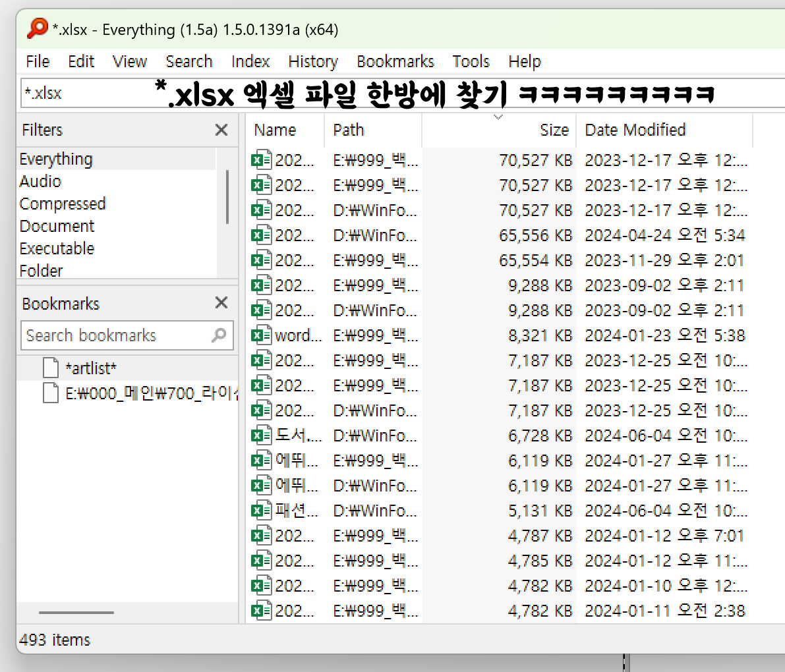Click the Search bookmarks field
This screenshot has width=785, height=672.
coord(127,335)
